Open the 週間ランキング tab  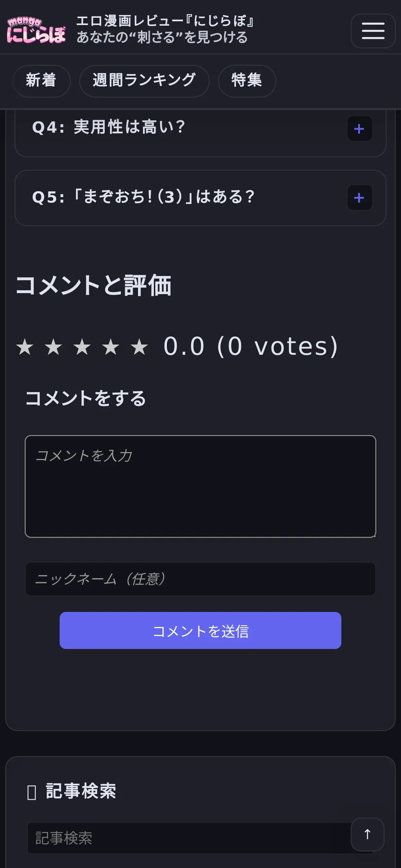coord(144,81)
